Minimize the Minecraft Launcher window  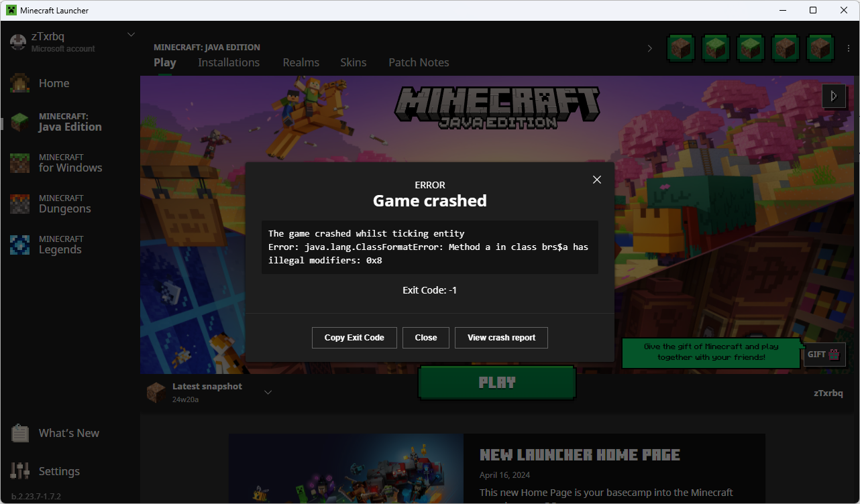point(782,10)
